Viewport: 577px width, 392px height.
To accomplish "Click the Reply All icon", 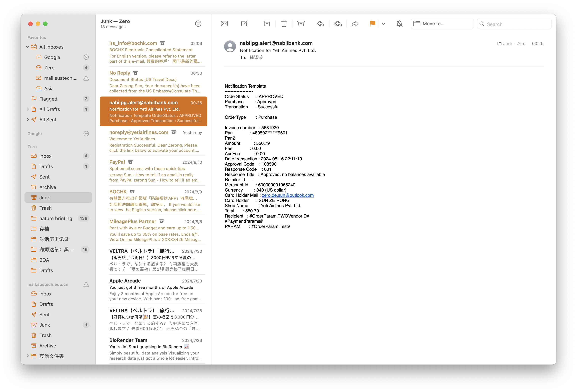I will [338, 24].
